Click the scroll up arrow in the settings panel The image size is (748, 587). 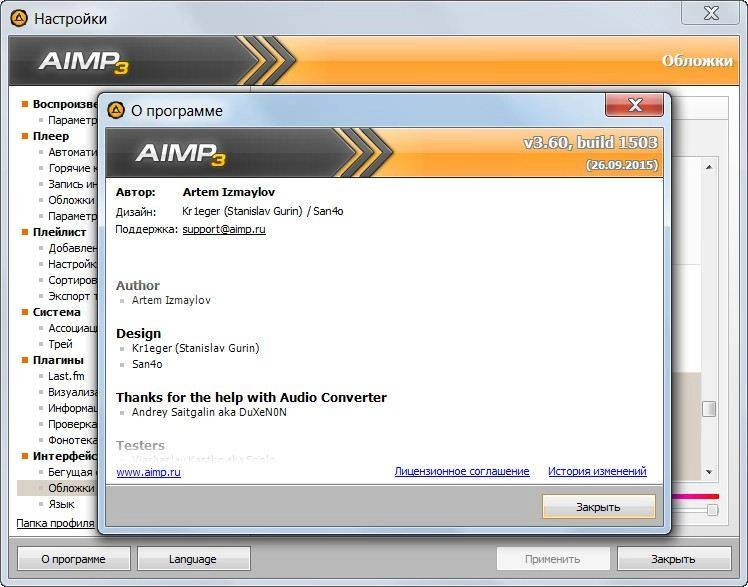709,167
